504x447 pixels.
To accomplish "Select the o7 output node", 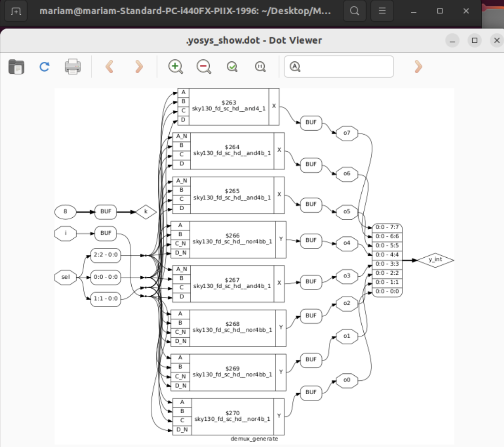I will [x=347, y=134].
